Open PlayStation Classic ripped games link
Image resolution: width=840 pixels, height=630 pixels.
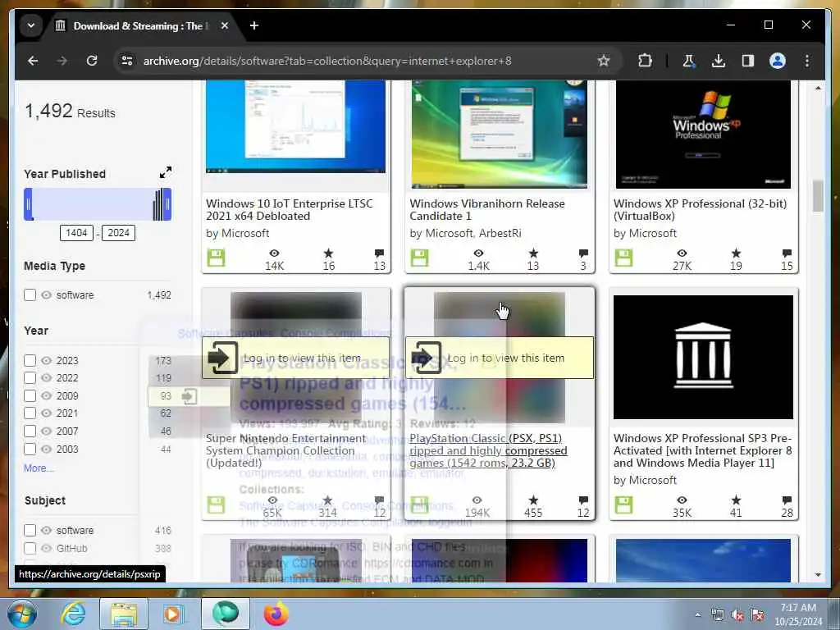(x=488, y=450)
